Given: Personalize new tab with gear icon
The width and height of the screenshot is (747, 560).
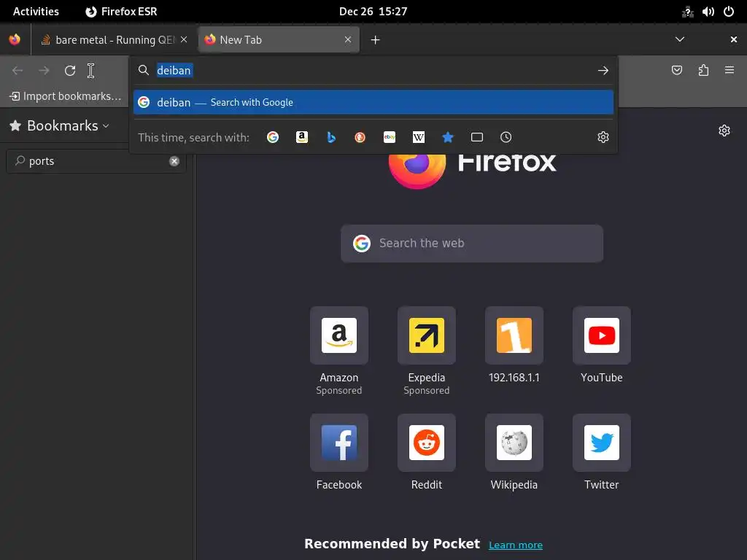Looking at the screenshot, I should 724,131.
